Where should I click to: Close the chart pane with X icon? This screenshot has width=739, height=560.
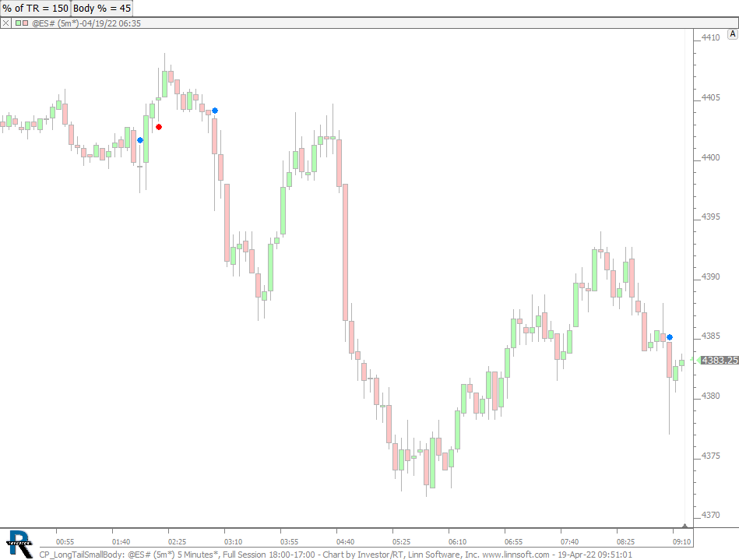pos(5,23)
